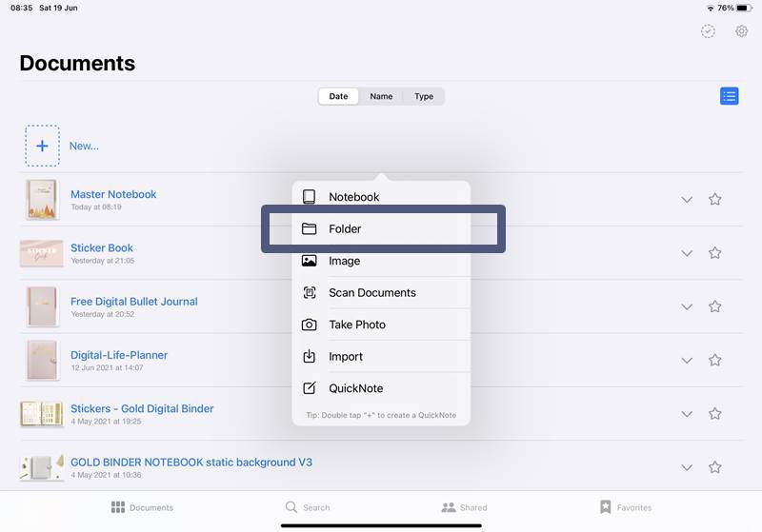This screenshot has height=532, width=762.
Task: Tap GOLD BINDER NOTEBOOK thumbnail
Action: point(42,467)
